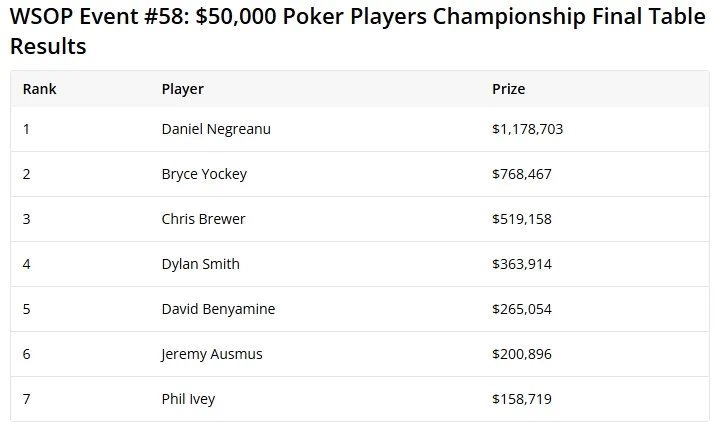Image resolution: width=718 pixels, height=428 pixels.
Task: Select the Daniel Negreanu player name
Action: pos(216,129)
